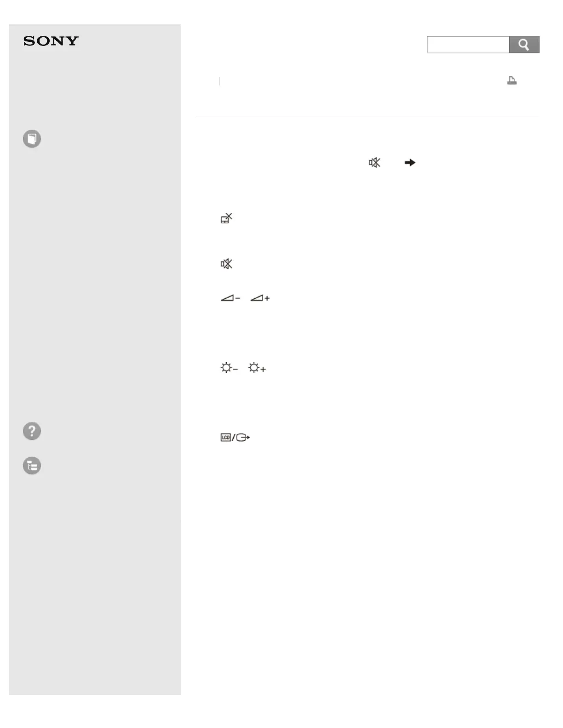Click the external display output icon
Viewport: 563px width, 728px height.
click(243, 438)
